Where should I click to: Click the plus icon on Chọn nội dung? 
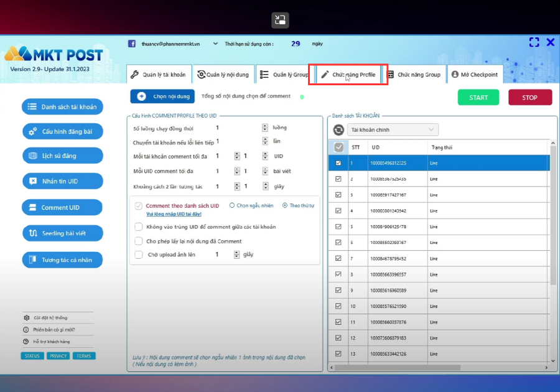141,96
